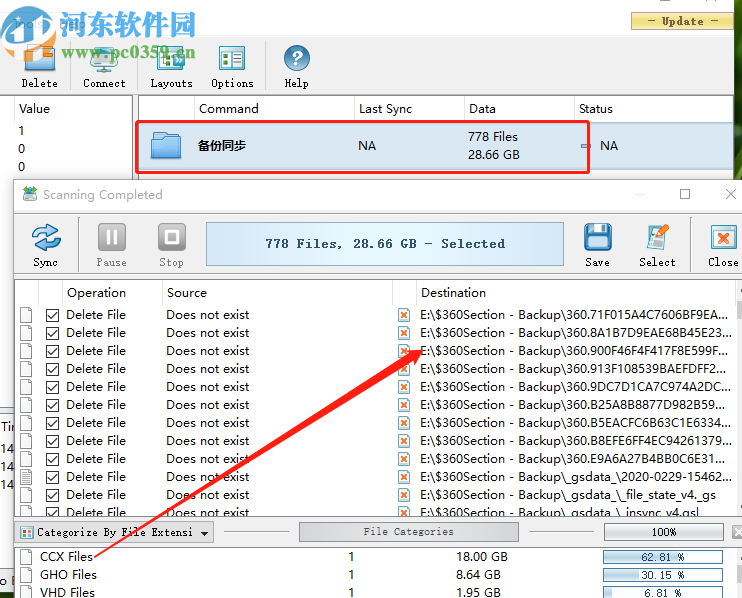This screenshot has height=598, width=742.
Task: Uncheck row for 360.B5EACFC6B63C1E6334 file
Action: [x=53, y=423]
